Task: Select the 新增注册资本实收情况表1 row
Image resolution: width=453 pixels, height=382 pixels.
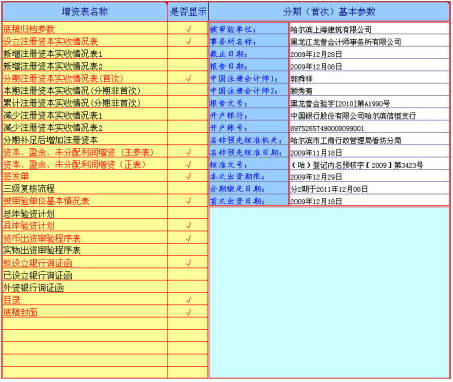Action: pos(85,54)
